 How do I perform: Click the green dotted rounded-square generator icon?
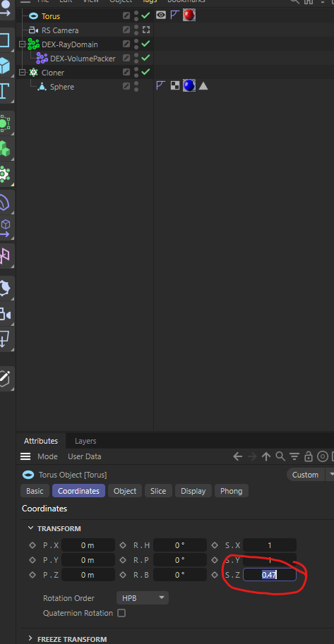click(x=4, y=123)
